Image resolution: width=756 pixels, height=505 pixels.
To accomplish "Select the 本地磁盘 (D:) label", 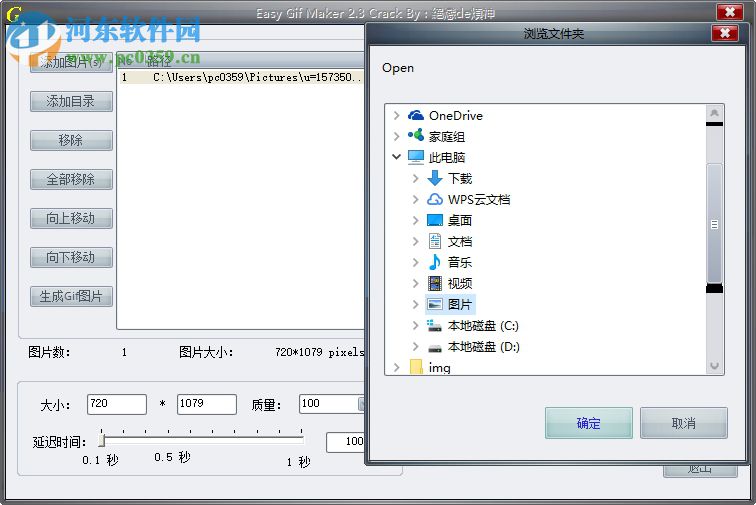I will [x=484, y=347].
